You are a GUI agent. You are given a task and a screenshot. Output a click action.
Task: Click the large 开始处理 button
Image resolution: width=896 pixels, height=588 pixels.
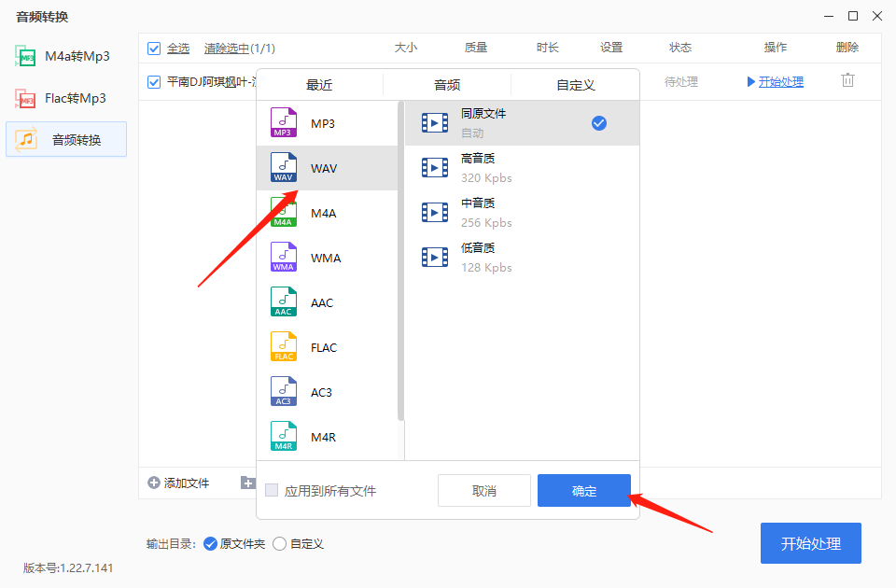(810, 543)
